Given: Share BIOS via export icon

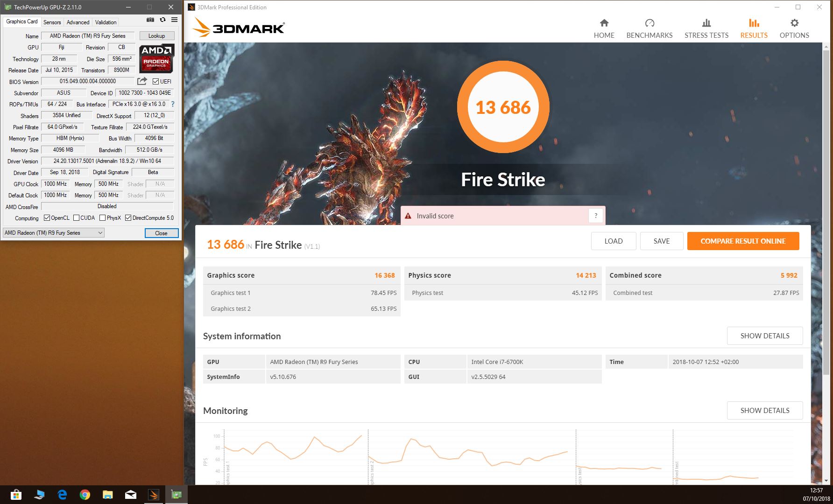Looking at the screenshot, I should click(142, 81).
